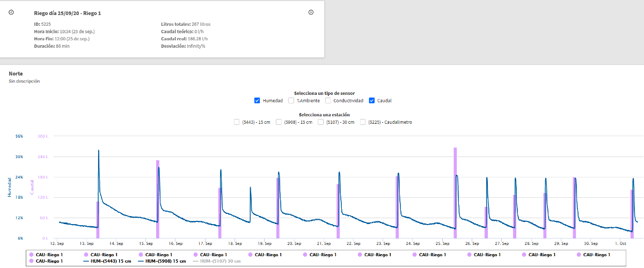Show the greyed HUM-(5107) 30 cm series
This screenshot has width=644, height=268.
point(216,261)
